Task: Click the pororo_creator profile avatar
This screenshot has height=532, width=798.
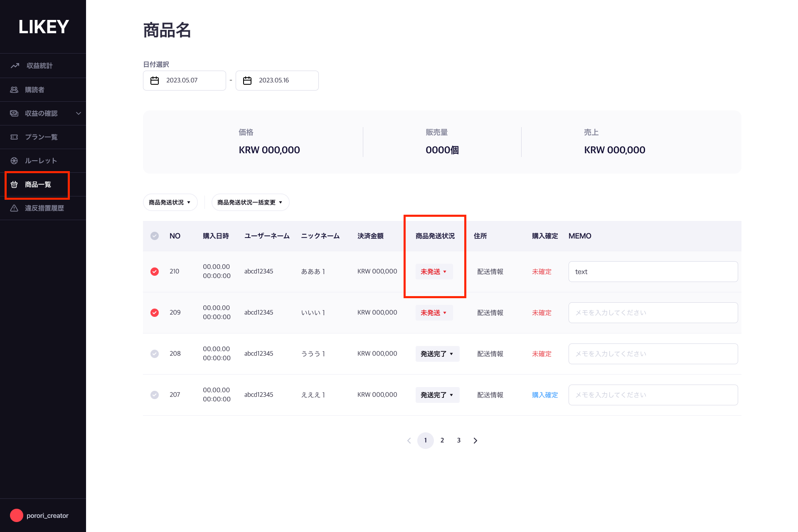Action: (x=17, y=515)
